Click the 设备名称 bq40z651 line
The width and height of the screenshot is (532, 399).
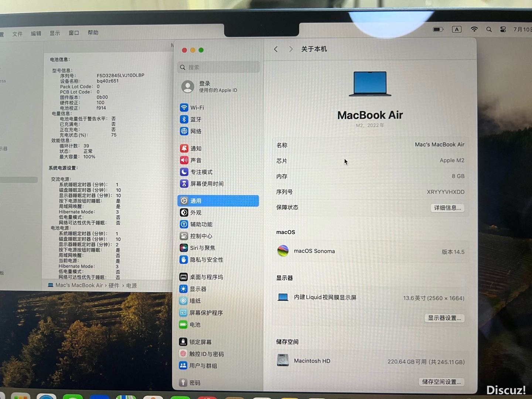point(89,81)
